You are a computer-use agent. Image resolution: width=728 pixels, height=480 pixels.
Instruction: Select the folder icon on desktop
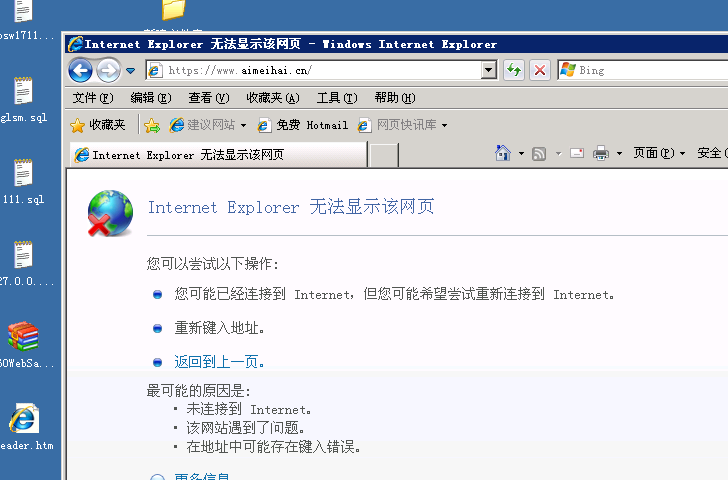pyautogui.click(x=173, y=10)
